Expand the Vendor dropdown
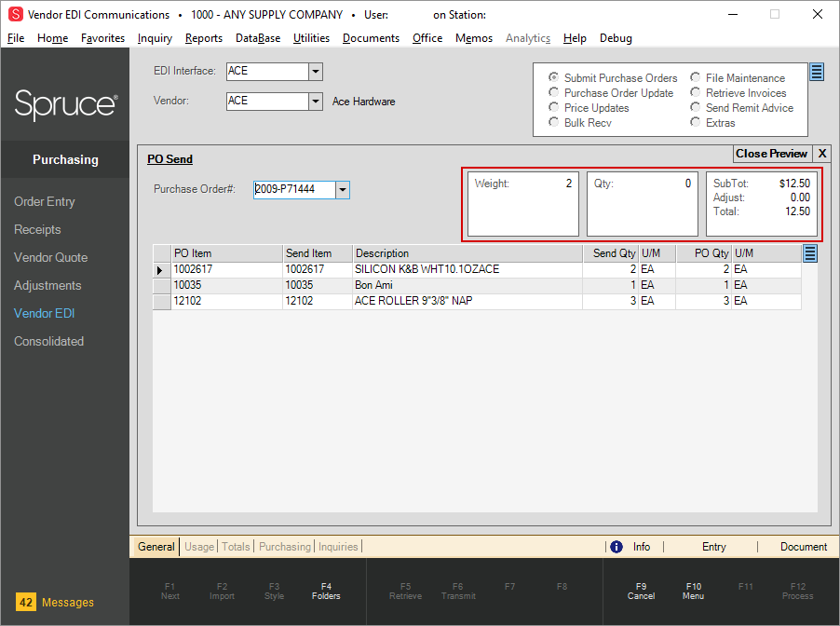 point(316,102)
